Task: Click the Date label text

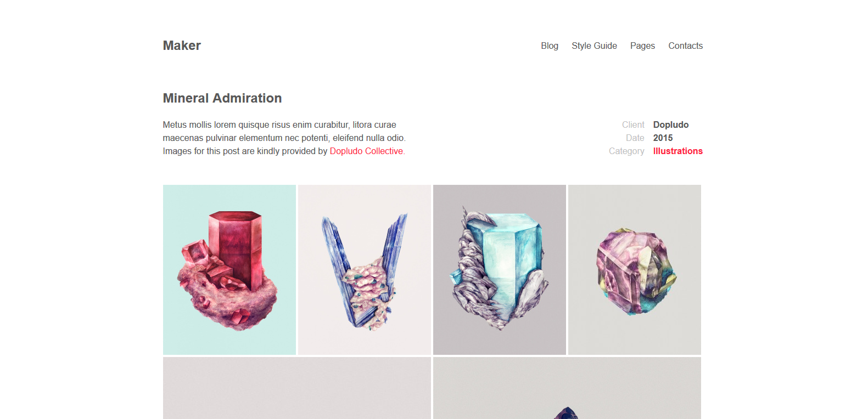Action: click(x=635, y=138)
